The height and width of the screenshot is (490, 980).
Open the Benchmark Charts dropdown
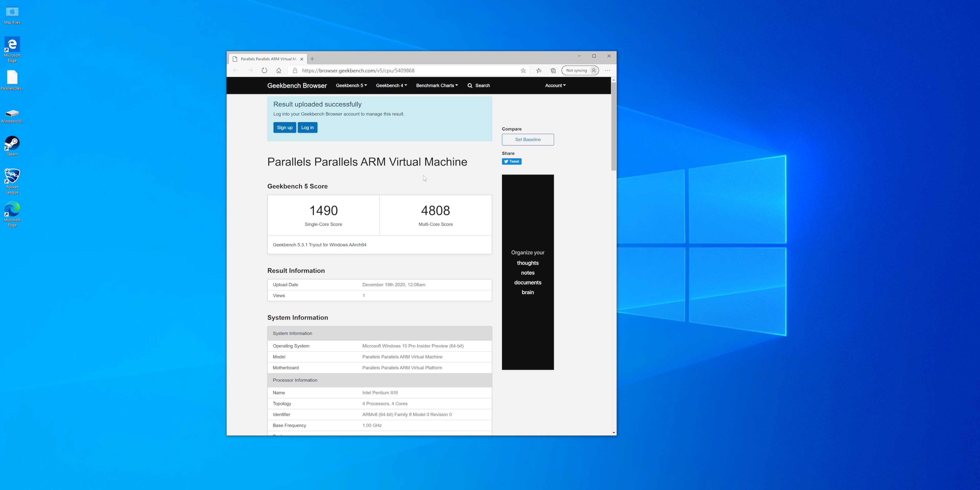(437, 85)
